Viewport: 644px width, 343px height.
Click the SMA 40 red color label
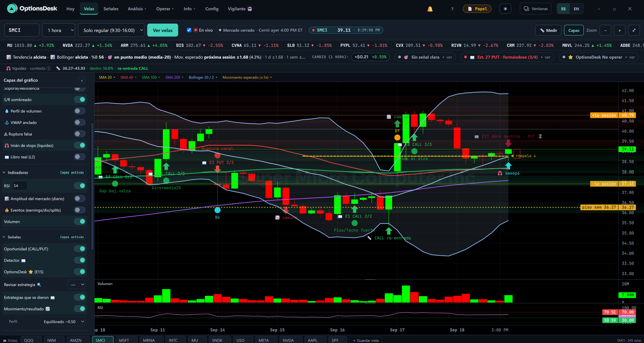(127, 77)
